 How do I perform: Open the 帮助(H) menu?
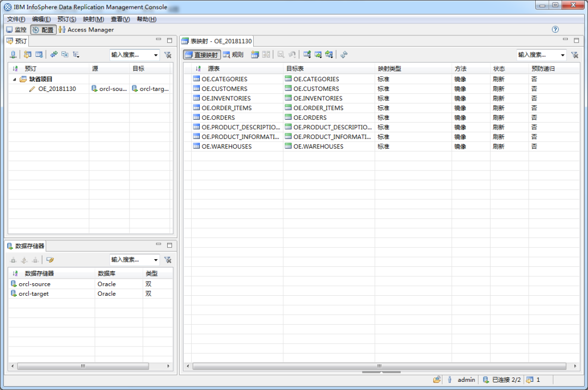(146, 19)
